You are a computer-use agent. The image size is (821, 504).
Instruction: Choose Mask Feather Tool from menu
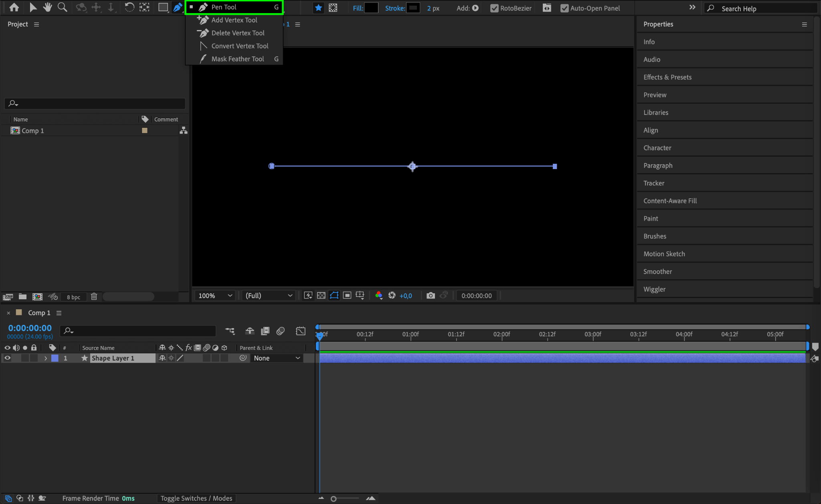[x=237, y=59]
